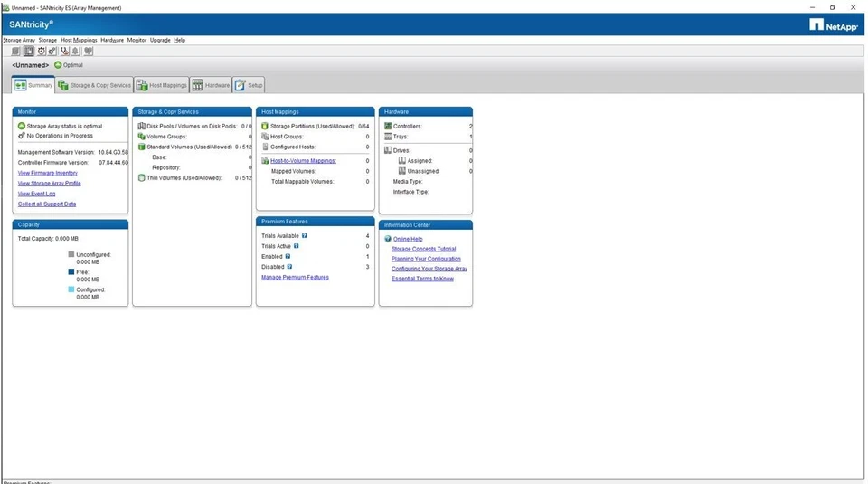Click the stethoscope diagnostics toolbar icon
The image size is (868, 484).
point(65,51)
